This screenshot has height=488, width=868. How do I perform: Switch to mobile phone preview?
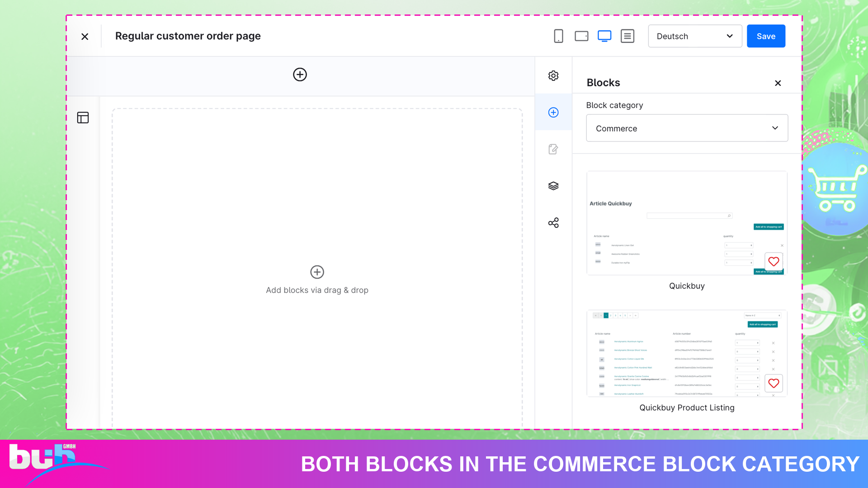coord(558,36)
